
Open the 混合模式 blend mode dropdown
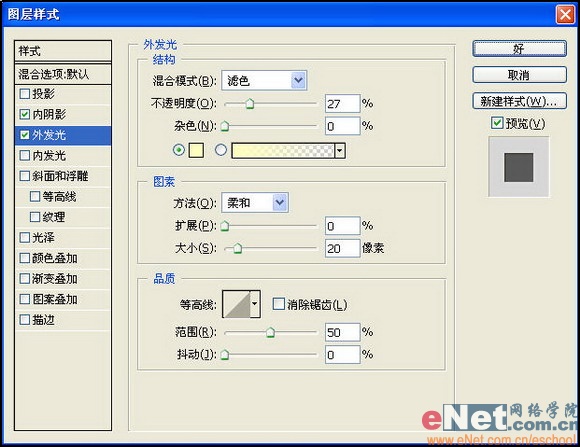[x=264, y=80]
